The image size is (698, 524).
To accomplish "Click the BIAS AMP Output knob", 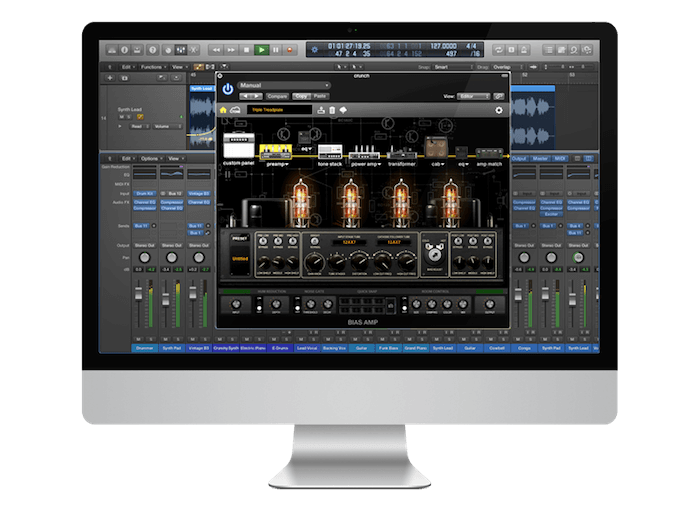I will point(490,304).
